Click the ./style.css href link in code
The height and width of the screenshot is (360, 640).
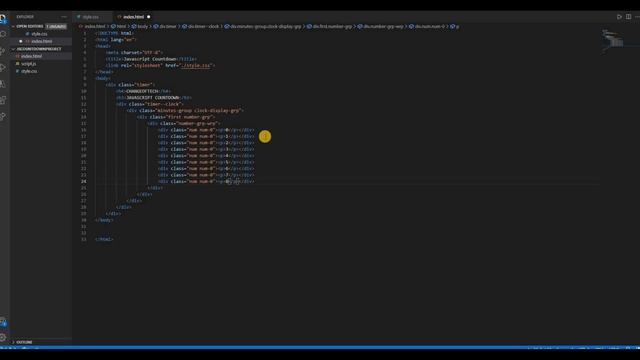[196, 65]
